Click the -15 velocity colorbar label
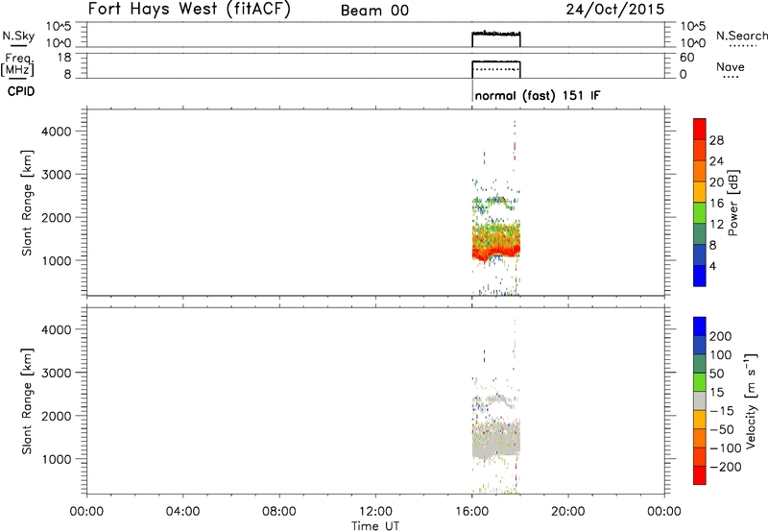Image resolution: width=768 pixels, height=532 pixels. click(722, 411)
